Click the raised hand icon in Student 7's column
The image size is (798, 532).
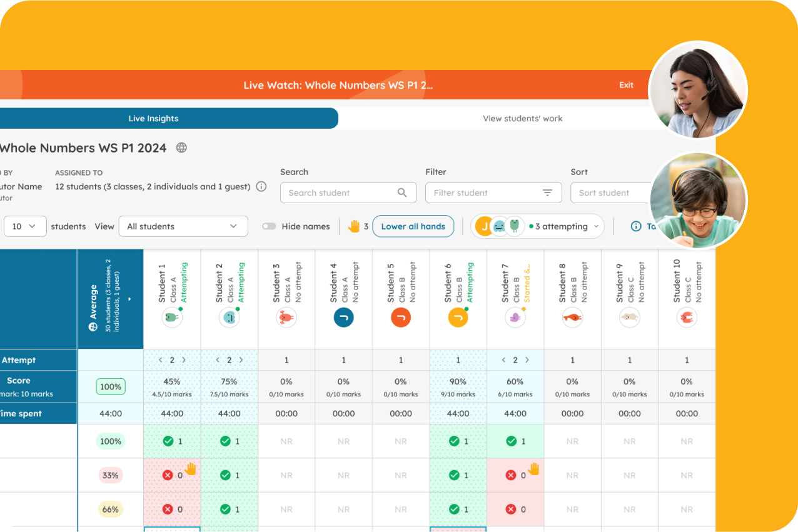click(x=533, y=468)
